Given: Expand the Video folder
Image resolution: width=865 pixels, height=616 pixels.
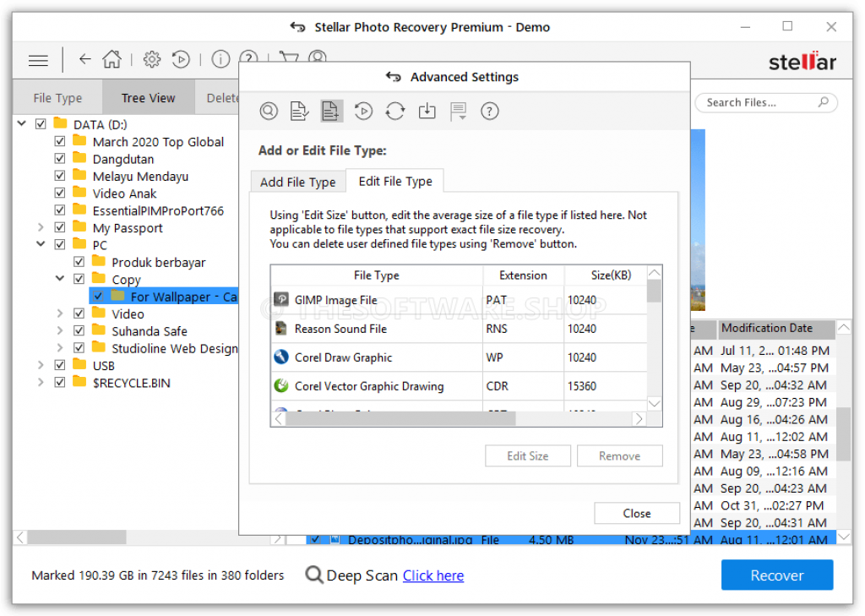Looking at the screenshot, I should tap(60, 313).
